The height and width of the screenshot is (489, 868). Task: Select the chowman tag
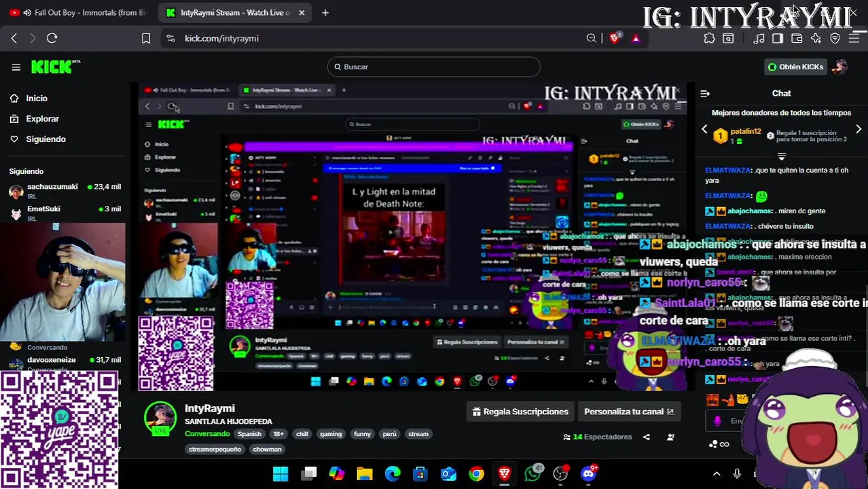pyautogui.click(x=267, y=449)
